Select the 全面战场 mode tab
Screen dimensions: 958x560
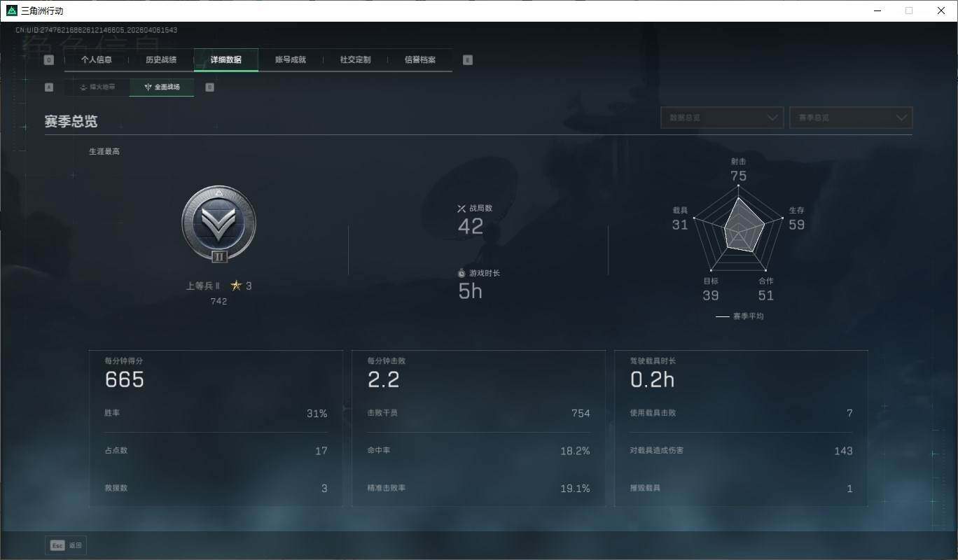(162, 87)
